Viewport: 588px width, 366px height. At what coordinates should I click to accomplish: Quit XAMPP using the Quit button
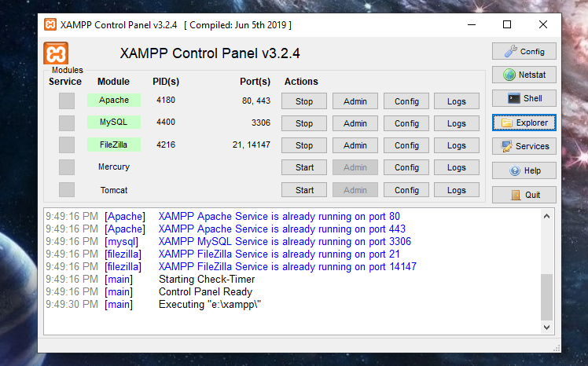click(524, 195)
